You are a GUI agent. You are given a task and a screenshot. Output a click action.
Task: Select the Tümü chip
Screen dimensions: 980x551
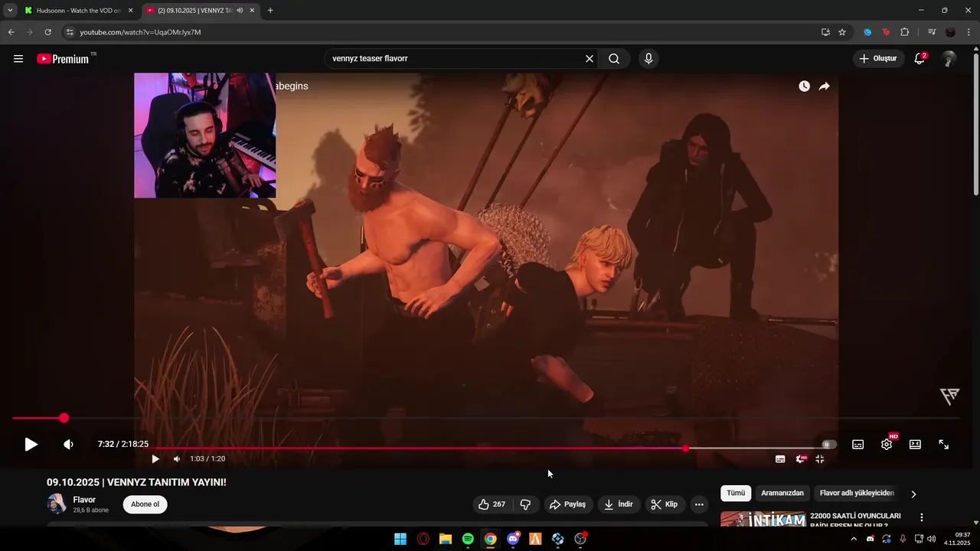[736, 494]
